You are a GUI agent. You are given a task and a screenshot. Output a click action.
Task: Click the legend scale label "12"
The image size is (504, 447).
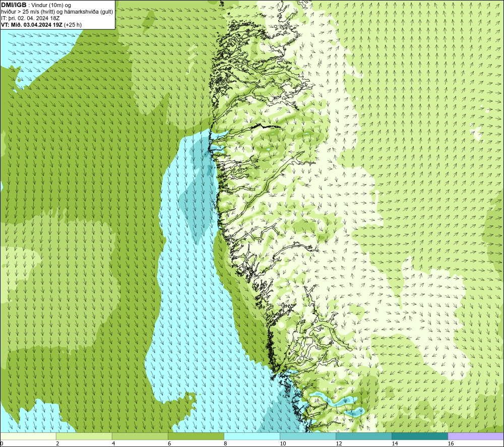pyautogui.click(x=339, y=443)
